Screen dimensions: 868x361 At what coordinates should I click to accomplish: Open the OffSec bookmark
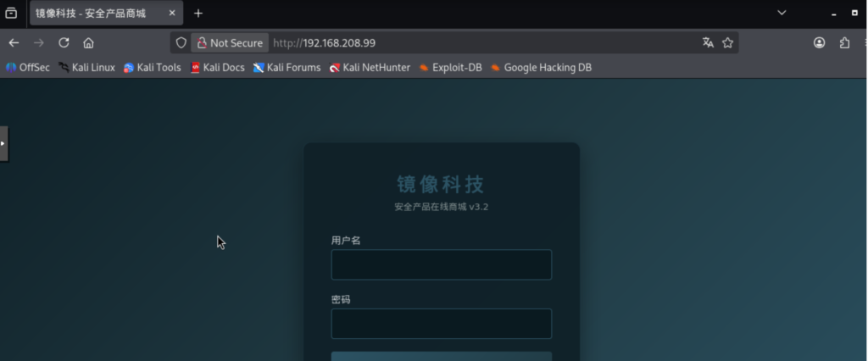pyautogui.click(x=28, y=68)
